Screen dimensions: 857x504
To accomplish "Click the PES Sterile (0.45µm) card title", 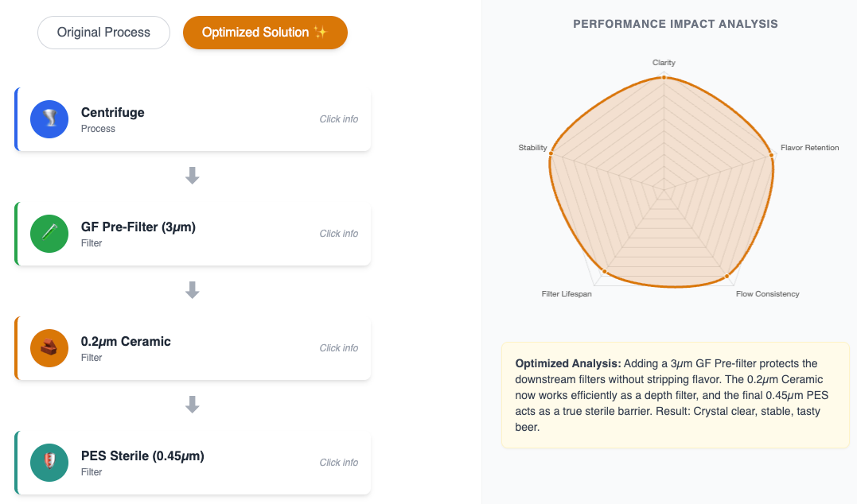I will coord(142,456).
